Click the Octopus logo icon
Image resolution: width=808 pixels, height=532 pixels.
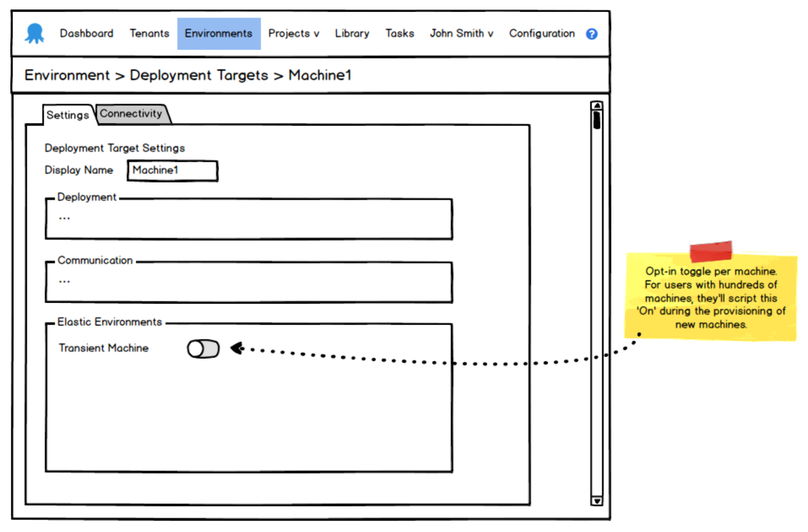click(35, 33)
